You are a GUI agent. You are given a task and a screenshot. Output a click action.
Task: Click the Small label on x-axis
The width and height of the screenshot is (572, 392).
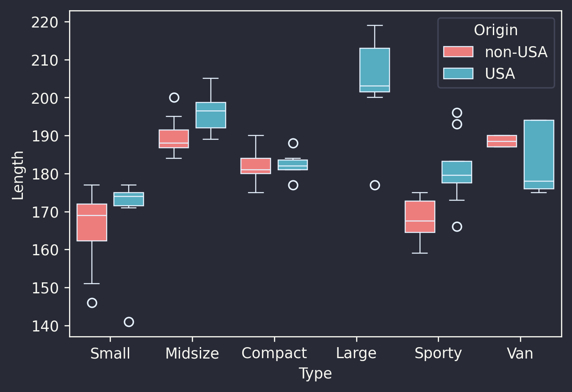(110, 353)
